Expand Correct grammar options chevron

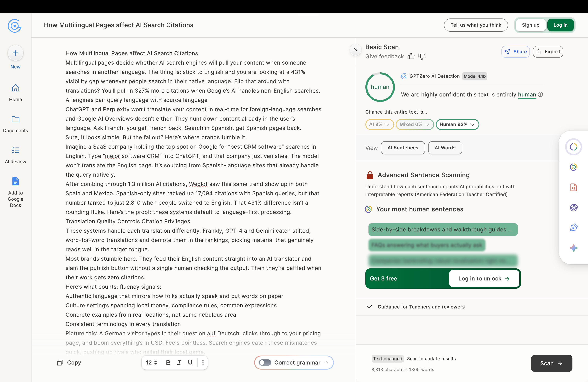pos(326,363)
